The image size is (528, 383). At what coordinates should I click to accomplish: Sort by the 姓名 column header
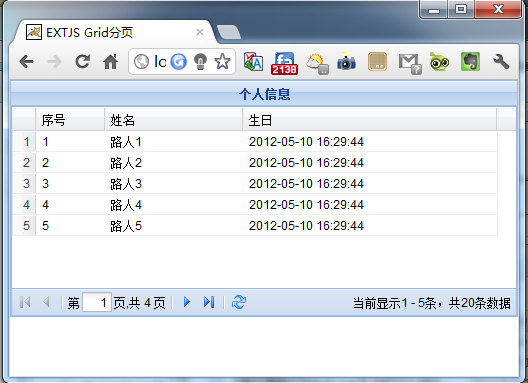point(174,120)
